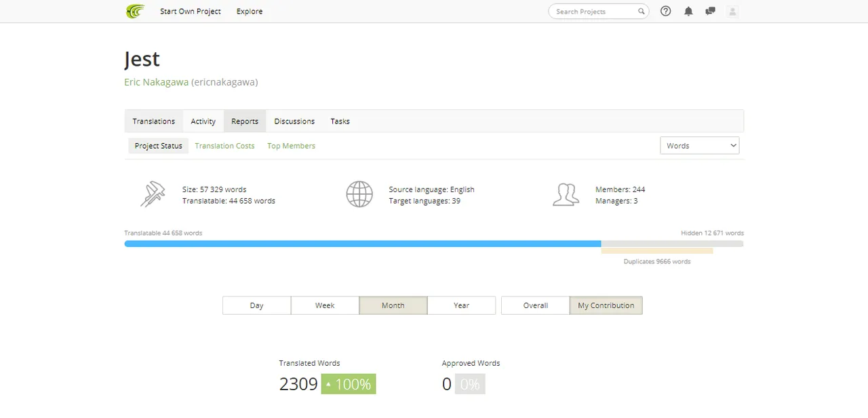This screenshot has width=868, height=418.
Task: Switch to the Tasks tab
Action: 340,121
